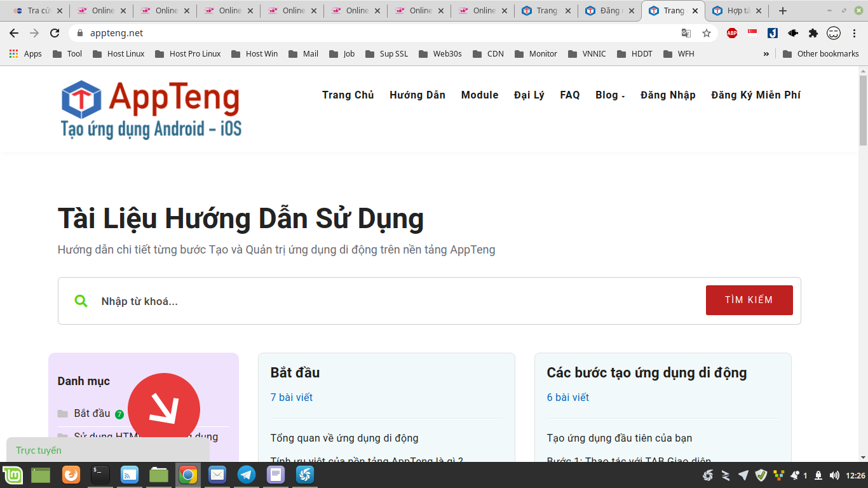Click the Telegram tray icon
The image size is (868, 488).
click(x=743, y=475)
